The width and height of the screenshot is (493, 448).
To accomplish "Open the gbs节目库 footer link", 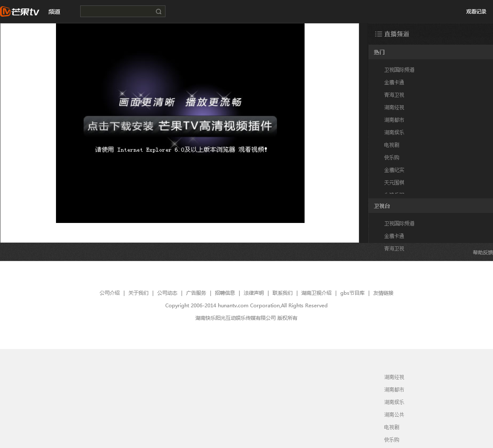I will tap(352, 293).
